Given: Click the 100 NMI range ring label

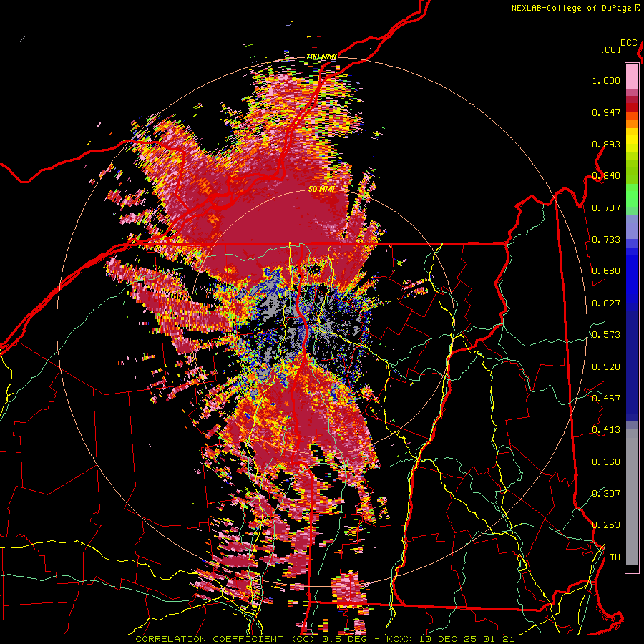Looking at the screenshot, I should coord(321,57).
